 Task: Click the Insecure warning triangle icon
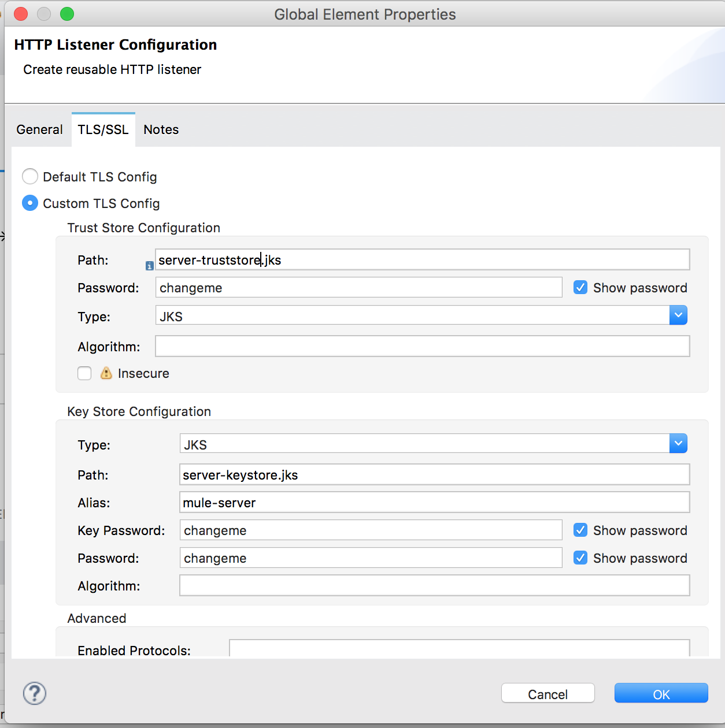[106, 373]
